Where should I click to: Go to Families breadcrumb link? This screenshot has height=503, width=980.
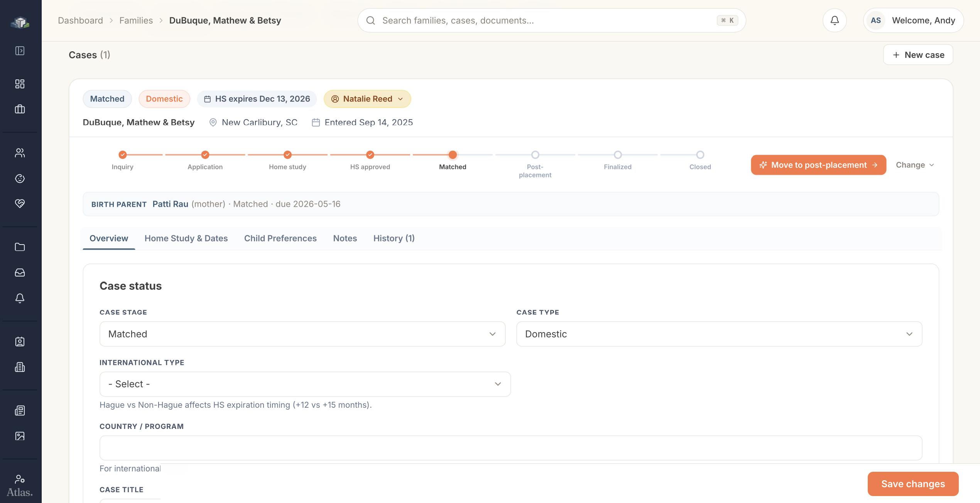coord(136,20)
